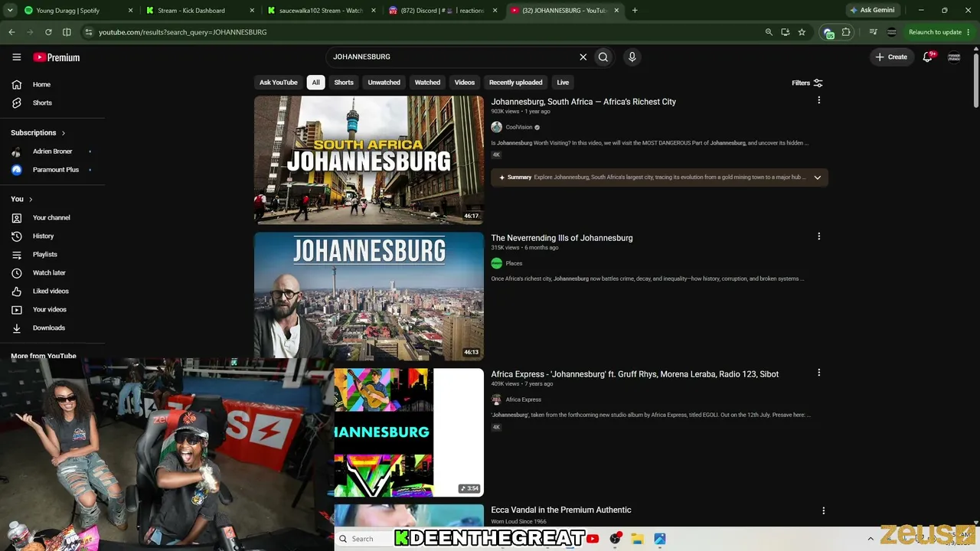Open 'Johannesburg, South Africa — Africa's Richest City' title
Viewport: 980px width, 551px height.
(x=583, y=102)
